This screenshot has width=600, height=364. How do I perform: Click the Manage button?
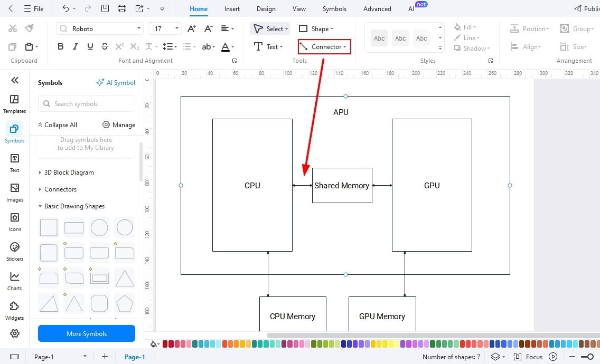click(119, 124)
